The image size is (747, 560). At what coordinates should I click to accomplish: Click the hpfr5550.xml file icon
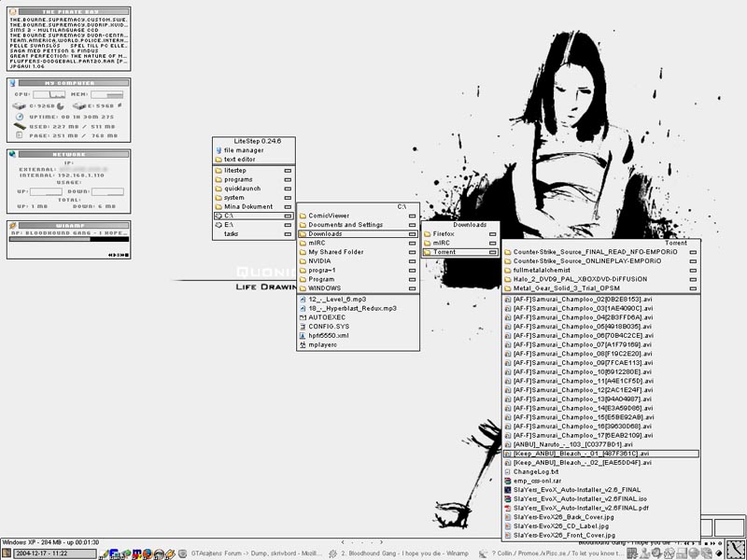point(303,336)
